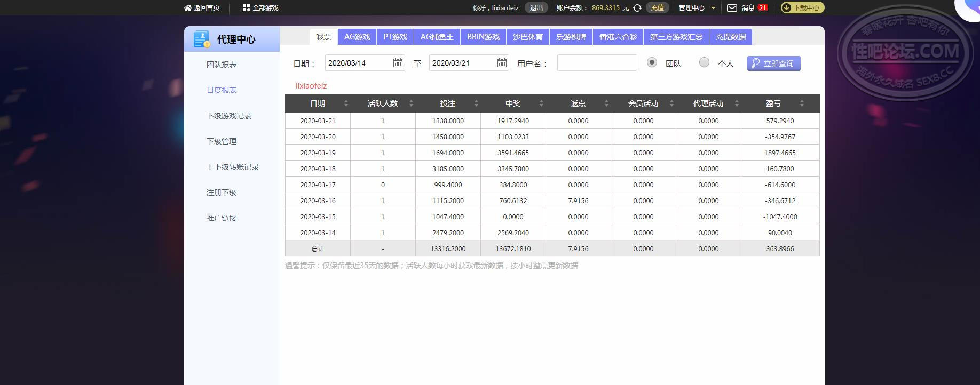
Task: Click the 用户名 input field
Action: [x=597, y=63]
